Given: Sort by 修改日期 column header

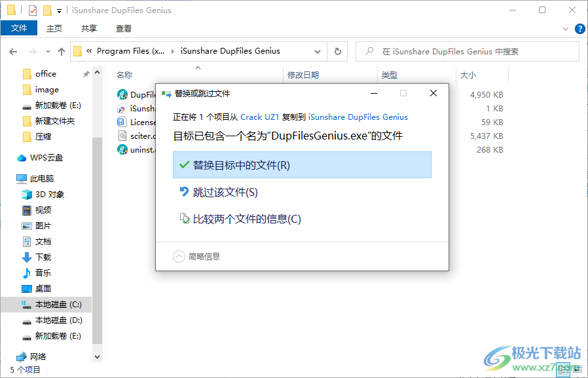Looking at the screenshot, I should (x=303, y=75).
